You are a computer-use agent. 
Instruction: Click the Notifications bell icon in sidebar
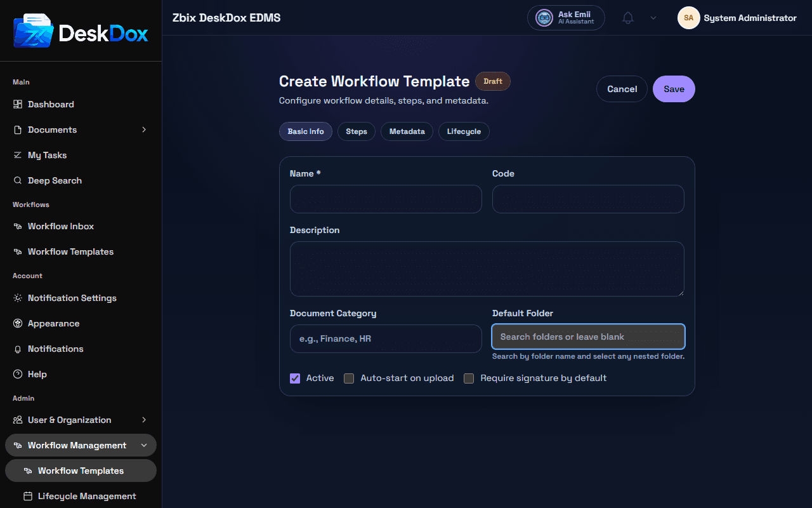click(x=18, y=349)
